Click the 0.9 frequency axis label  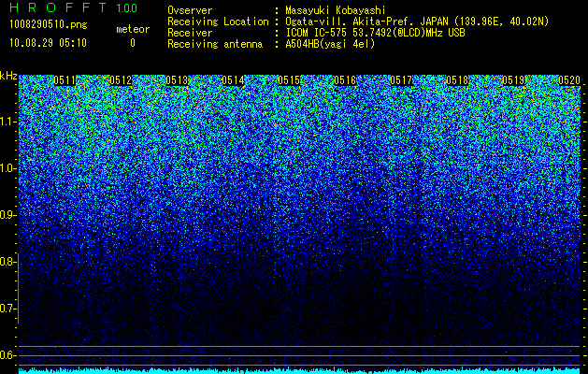[7, 215]
